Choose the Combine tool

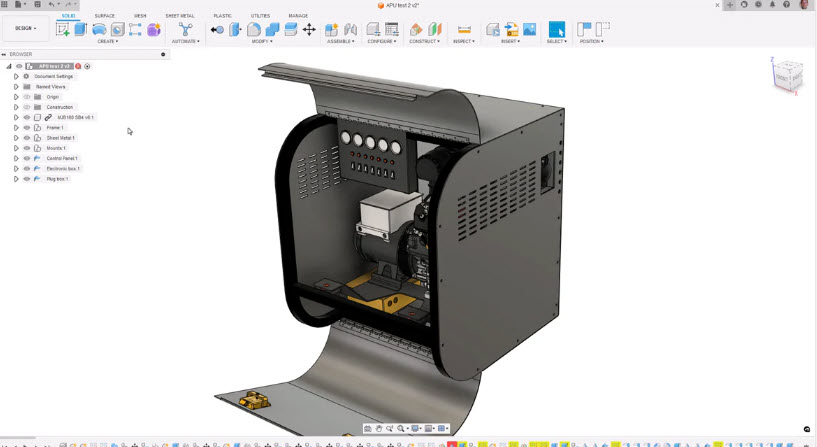click(272, 29)
